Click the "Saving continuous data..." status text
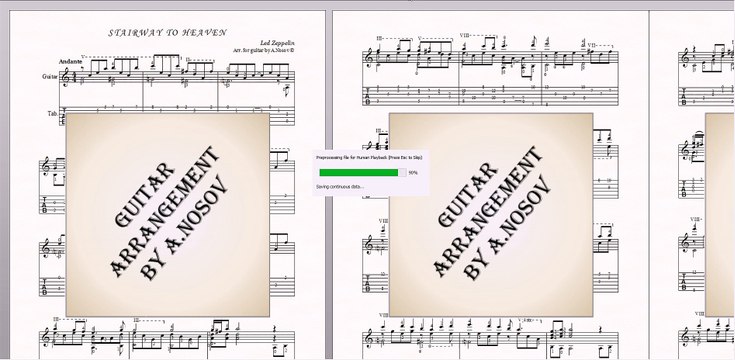 340,187
